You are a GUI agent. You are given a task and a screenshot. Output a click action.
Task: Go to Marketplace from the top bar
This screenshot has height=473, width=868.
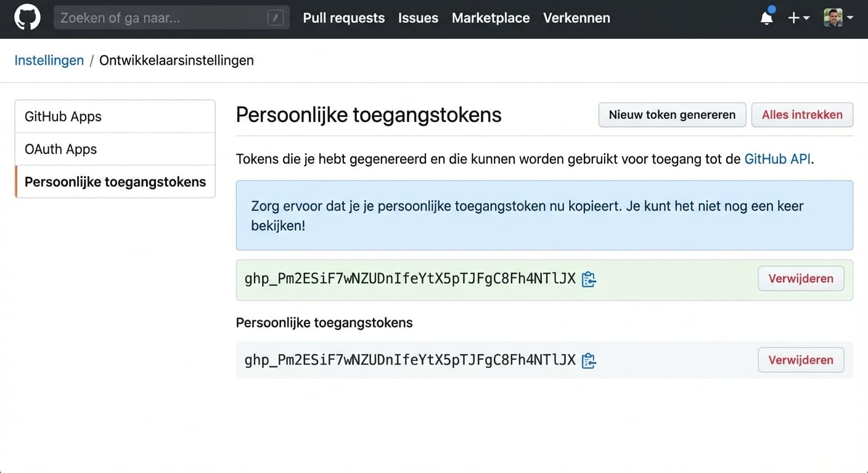(491, 18)
